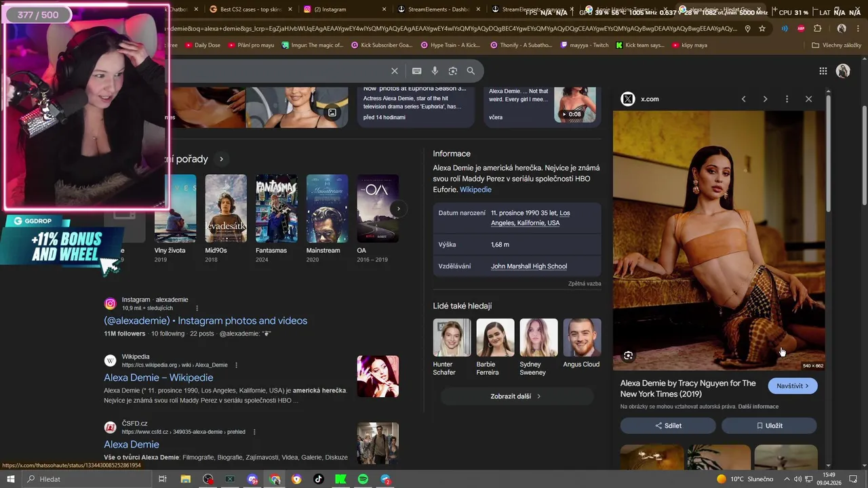The image size is (868, 488).
Task: Switch to StreamElements Dashboard tab
Action: pyautogui.click(x=438, y=9)
